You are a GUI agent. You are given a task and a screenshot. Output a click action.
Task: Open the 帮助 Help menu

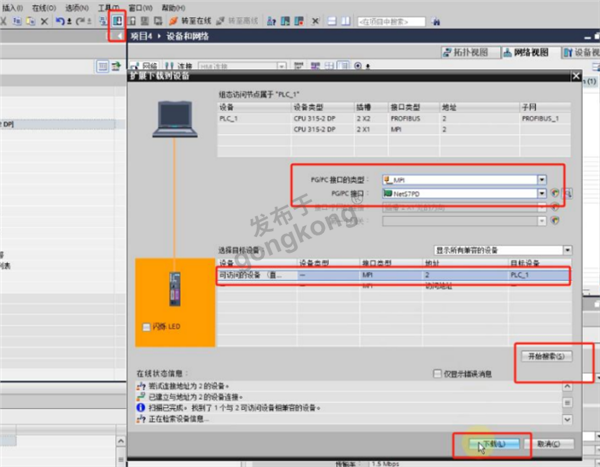(173, 8)
